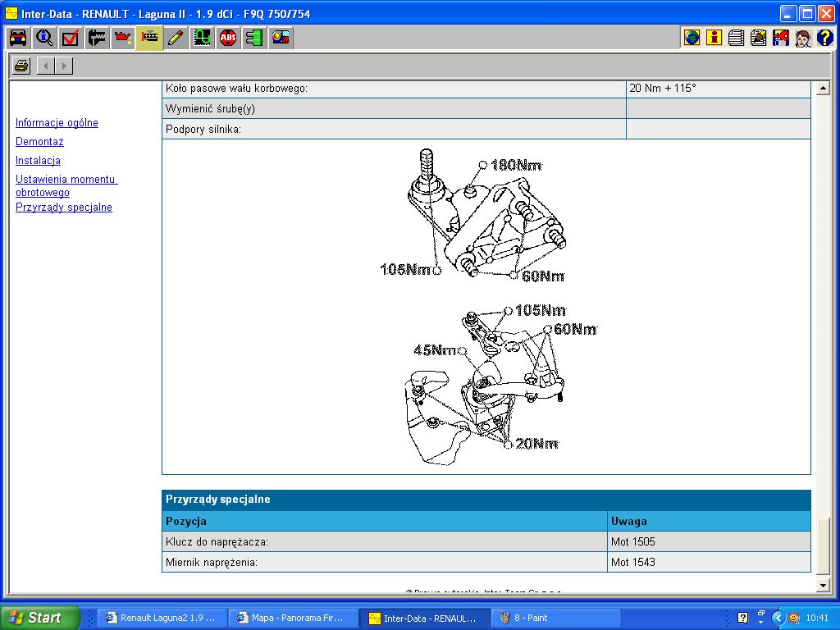This screenshot has height=630, width=840.
Task: Print the page with printer icon
Action: click(21, 66)
